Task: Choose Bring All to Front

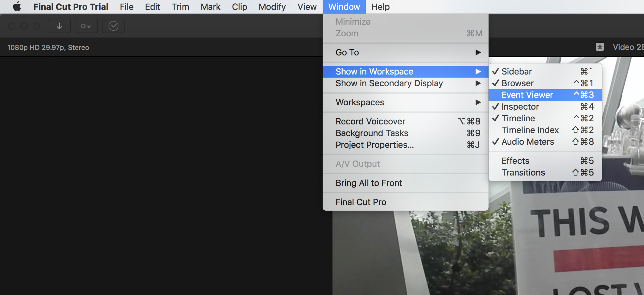Action: coord(405,183)
